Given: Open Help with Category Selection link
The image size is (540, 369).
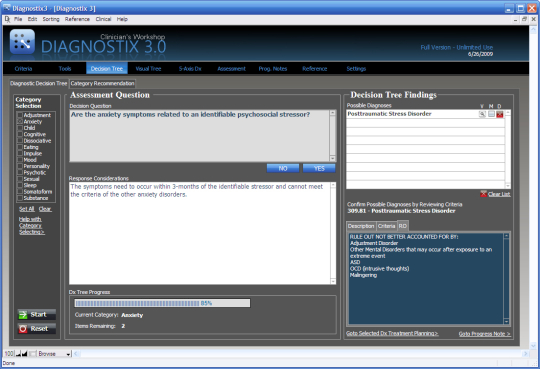Looking at the screenshot, I should pyautogui.click(x=31, y=226).
